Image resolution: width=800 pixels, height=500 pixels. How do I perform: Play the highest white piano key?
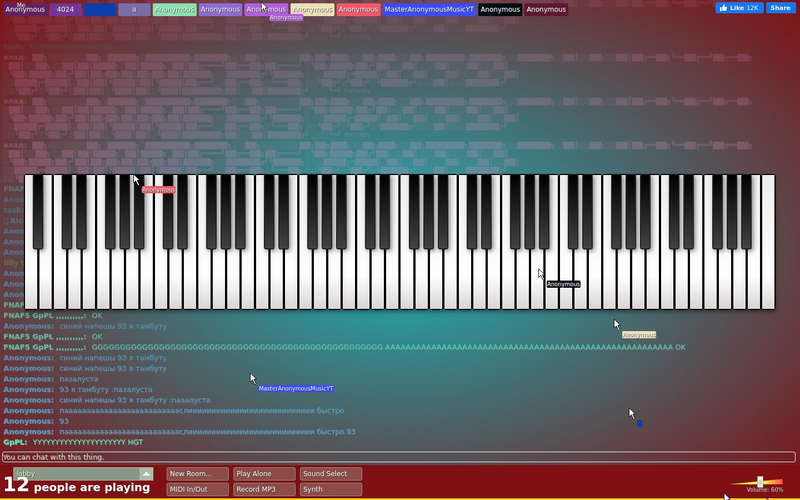(768, 242)
